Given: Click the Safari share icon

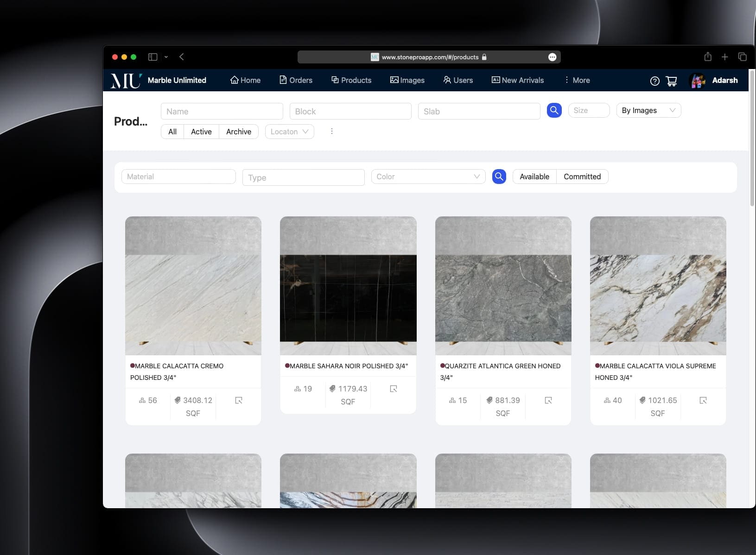Looking at the screenshot, I should pos(708,57).
